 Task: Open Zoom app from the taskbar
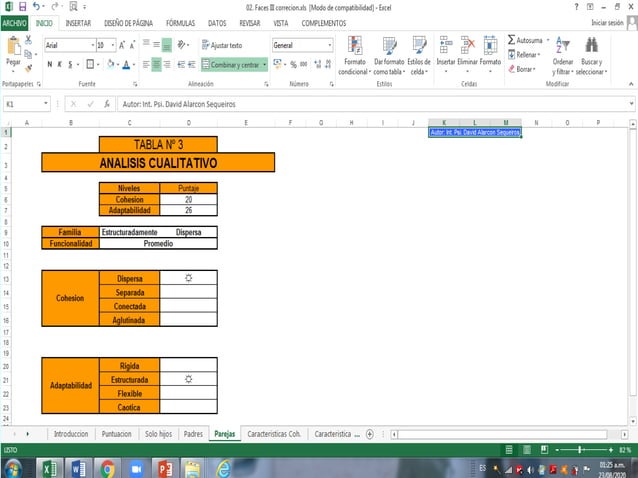coord(136,469)
